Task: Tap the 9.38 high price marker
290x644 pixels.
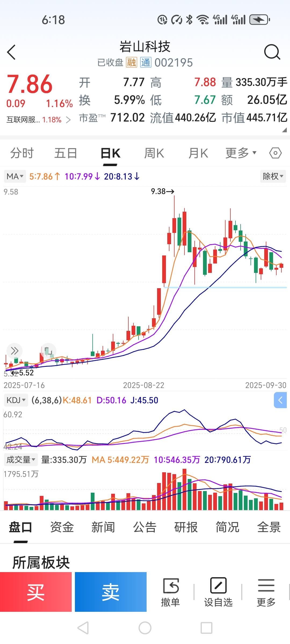Action: pyautogui.click(x=162, y=191)
